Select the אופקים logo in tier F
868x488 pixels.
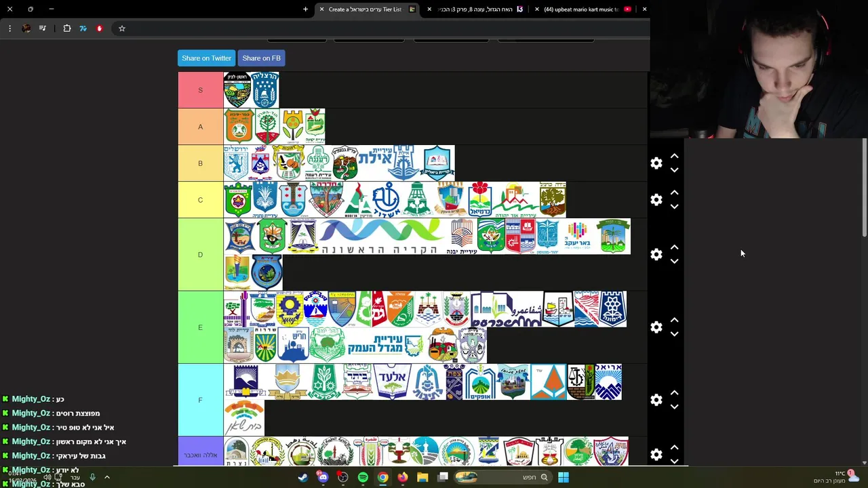[480, 382]
